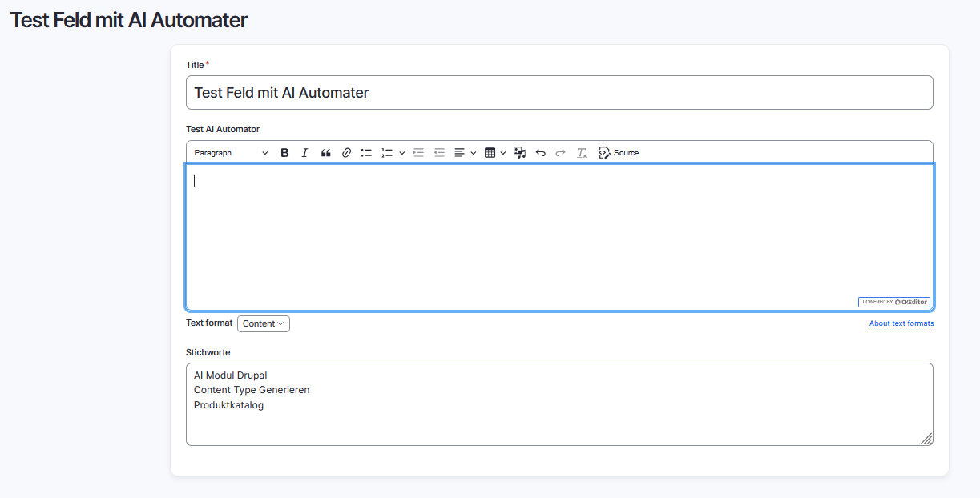This screenshot has height=498, width=980.
Task: Insert a link in the editor
Action: pyautogui.click(x=346, y=152)
